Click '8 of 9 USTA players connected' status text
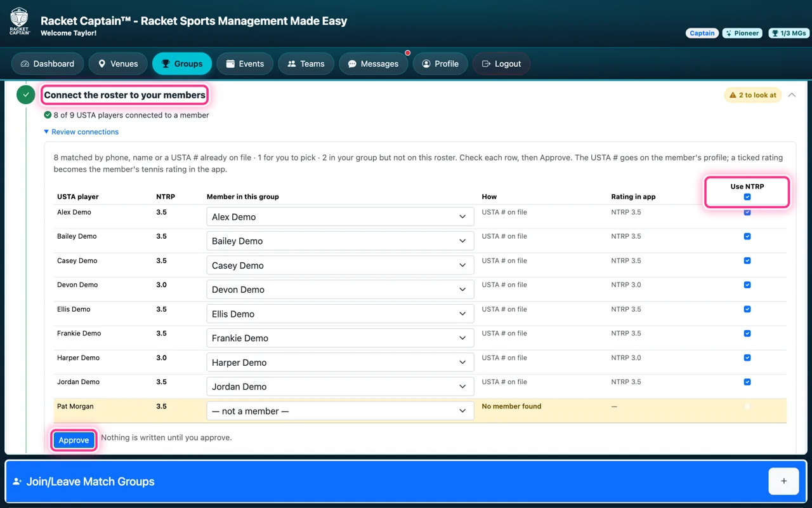This screenshot has width=812, height=508. (131, 116)
